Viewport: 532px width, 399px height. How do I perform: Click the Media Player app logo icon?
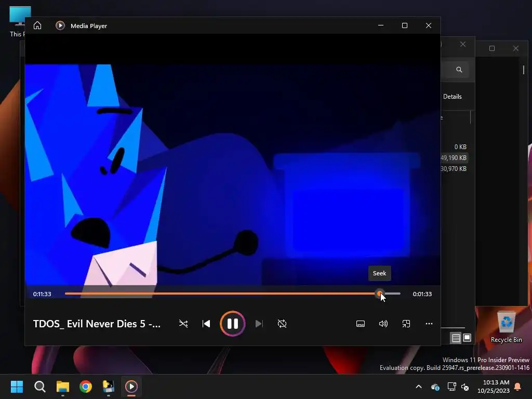(60, 25)
